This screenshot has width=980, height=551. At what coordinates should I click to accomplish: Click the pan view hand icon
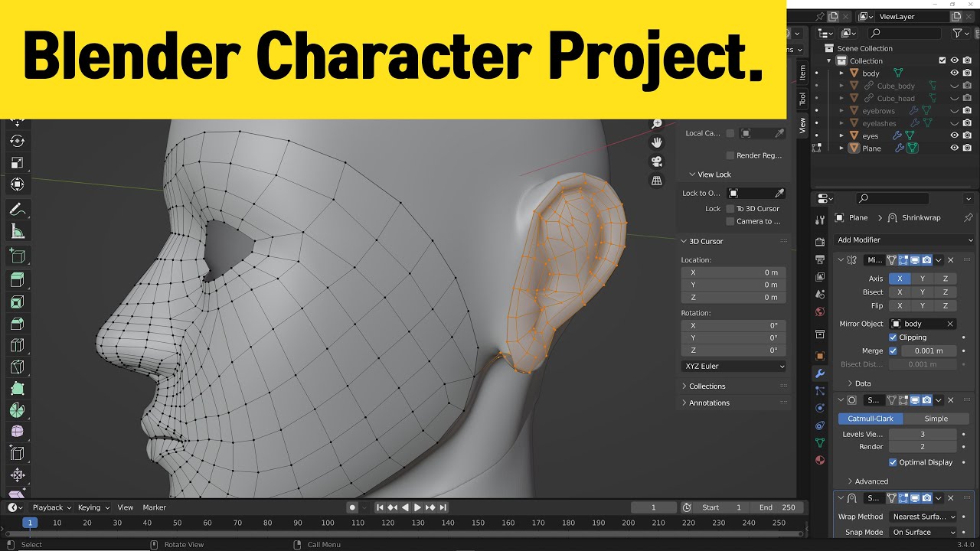click(656, 142)
